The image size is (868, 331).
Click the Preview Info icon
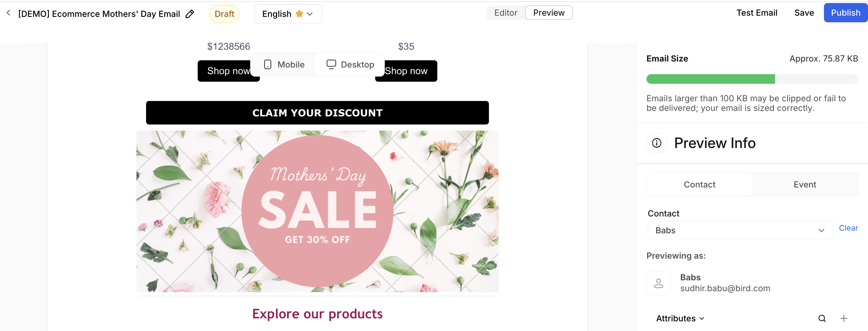656,143
